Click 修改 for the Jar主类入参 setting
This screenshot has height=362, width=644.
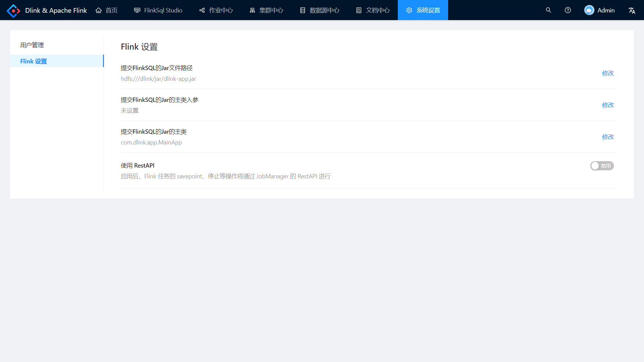pos(608,105)
